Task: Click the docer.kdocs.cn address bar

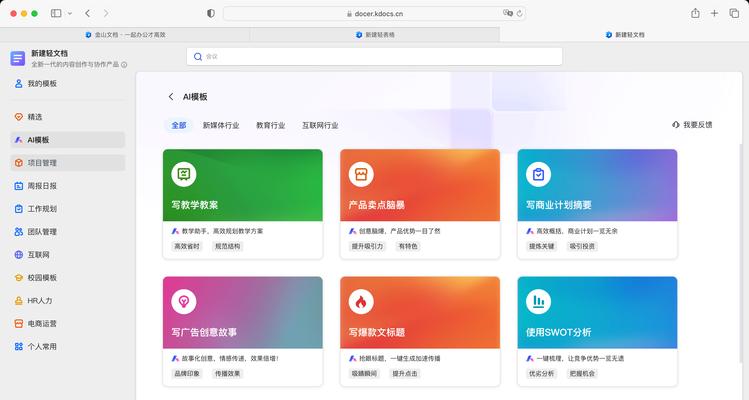Action: pos(374,13)
